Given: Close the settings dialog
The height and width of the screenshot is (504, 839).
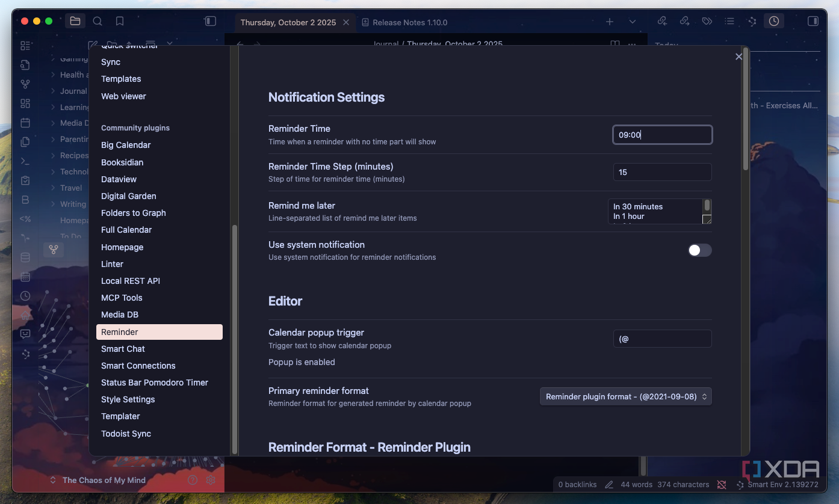Looking at the screenshot, I should pyautogui.click(x=739, y=57).
